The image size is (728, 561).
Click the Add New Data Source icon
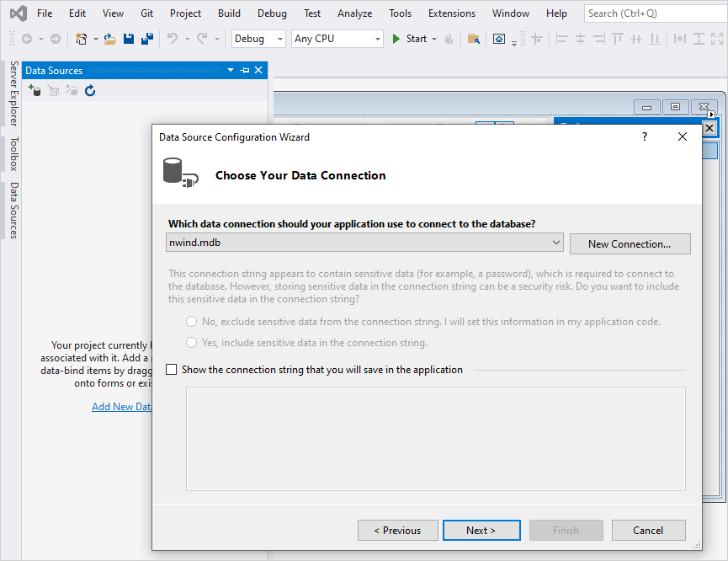(x=35, y=90)
